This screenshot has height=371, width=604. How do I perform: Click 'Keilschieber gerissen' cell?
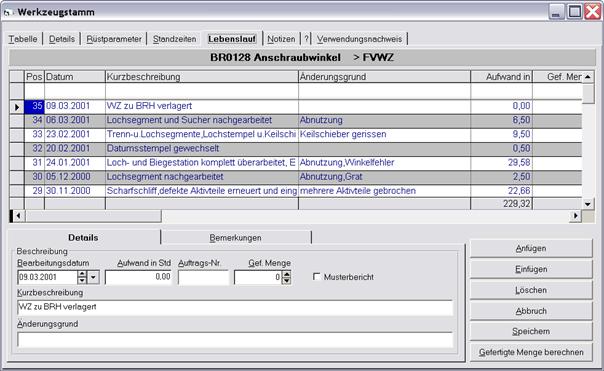(384, 134)
